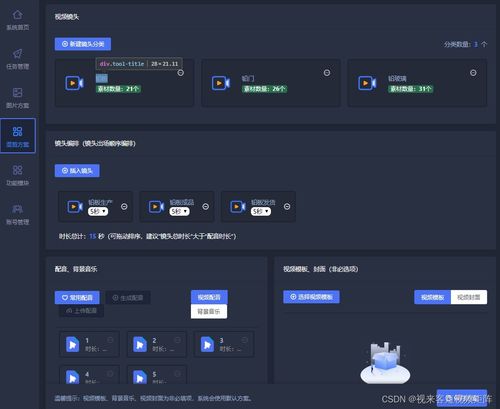
Task: Toggle circle selector on audio card 2
Action: (178, 340)
